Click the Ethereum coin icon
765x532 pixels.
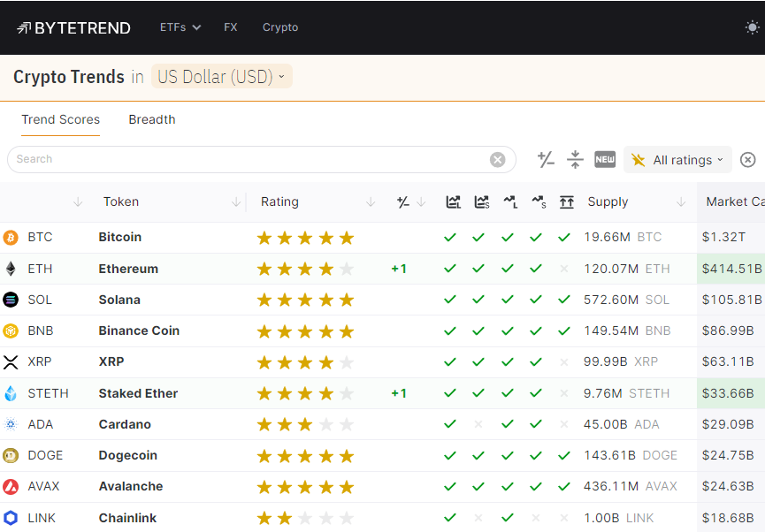pos(11,269)
